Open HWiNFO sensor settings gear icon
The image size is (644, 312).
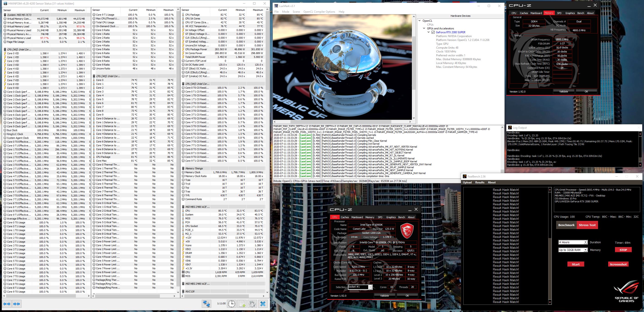point(252,304)
